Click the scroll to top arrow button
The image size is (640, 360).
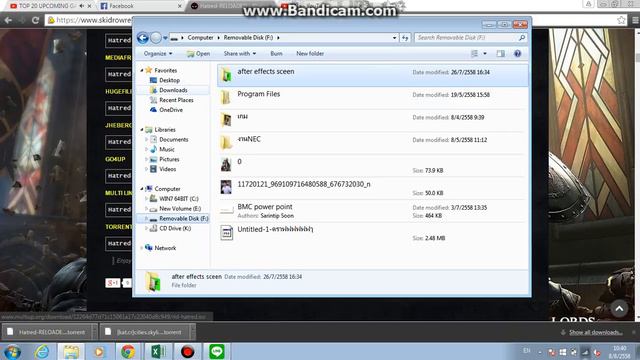(619, 309)
